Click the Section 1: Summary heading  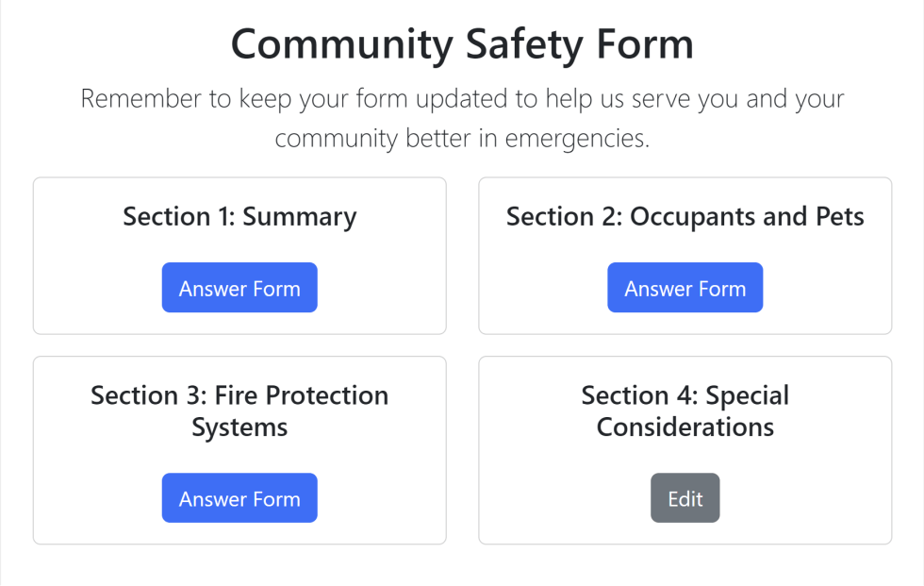239,216
